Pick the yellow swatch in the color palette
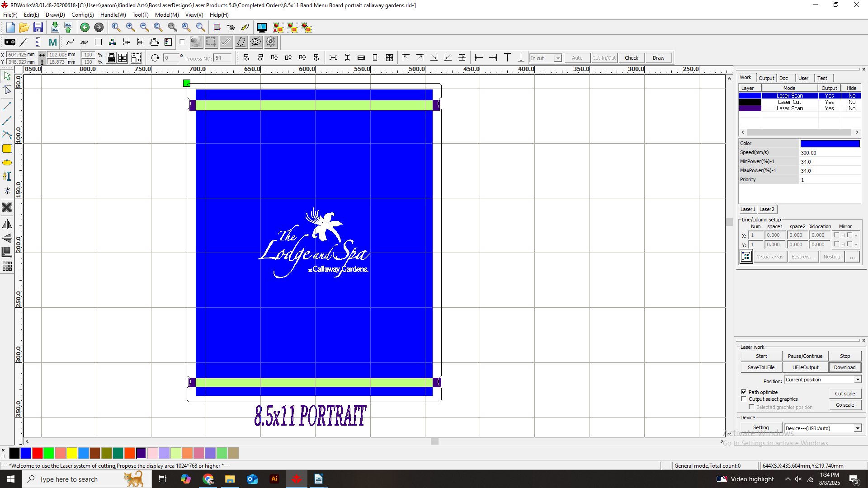 pos(72,453)
